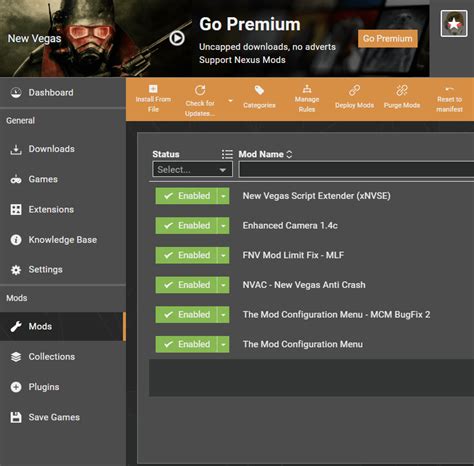Screen dimensions: 474x466
Task: Select The Mod Configuration Menu - MCM BugFix 2
Action: click(x=336, y=315)
